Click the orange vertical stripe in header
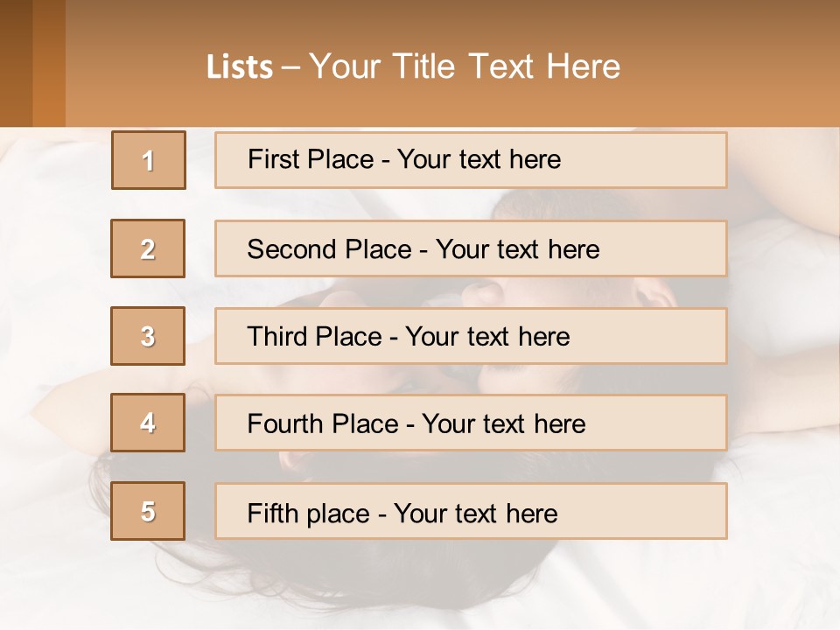840x630 pixels. pyautogui.click(x=49, y=63)
